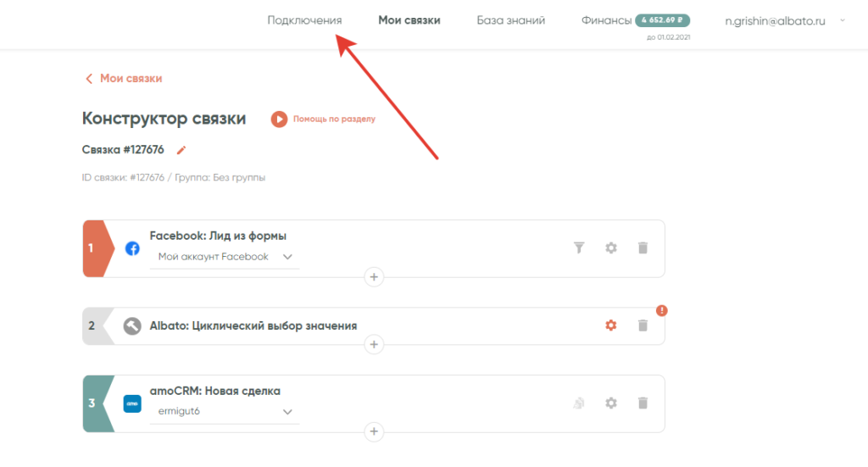The image size is (868, 467).
Task: Add a step below the amoCRM step
Action: (x=374, y=432)
